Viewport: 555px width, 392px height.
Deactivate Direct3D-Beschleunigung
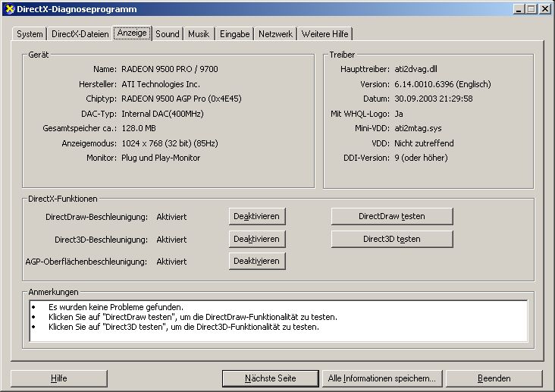click(x=257, y=239)
